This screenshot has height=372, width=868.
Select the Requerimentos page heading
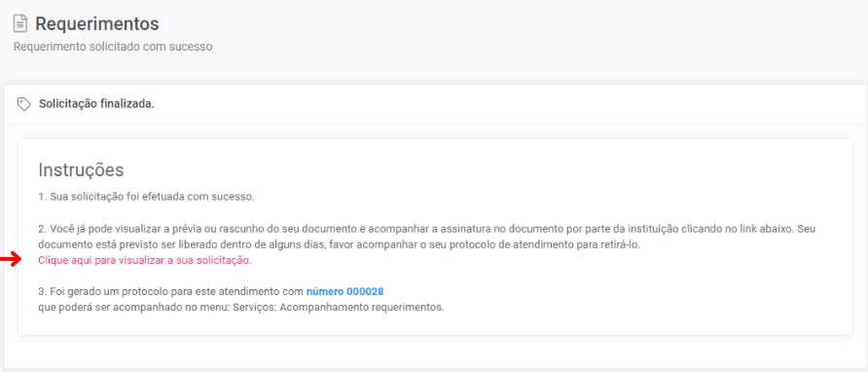97,23
